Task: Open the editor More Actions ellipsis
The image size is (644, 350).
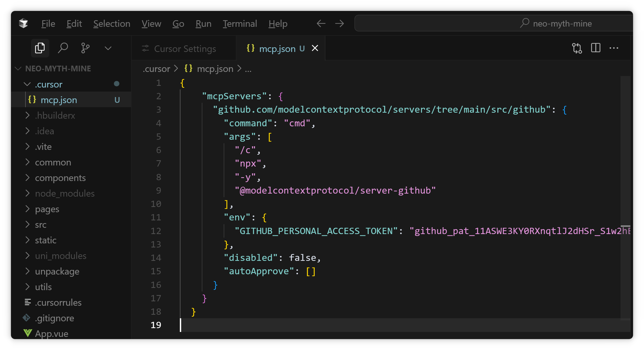Action: [614, 48]
